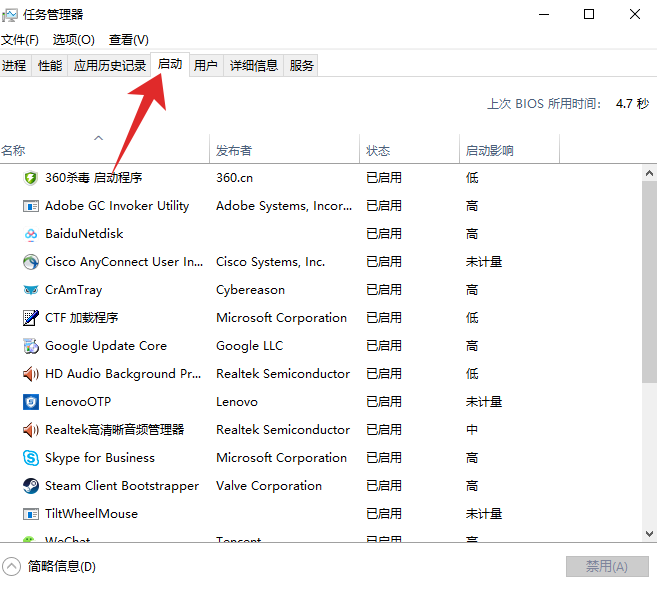Open the 文件(F) menu
657x591 pixels.
20,40
